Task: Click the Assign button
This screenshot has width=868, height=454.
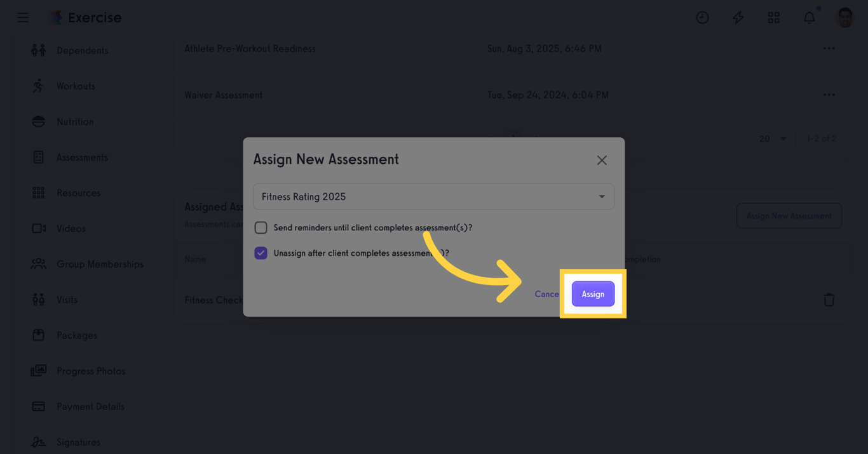Action: click(x=593, y=293)
